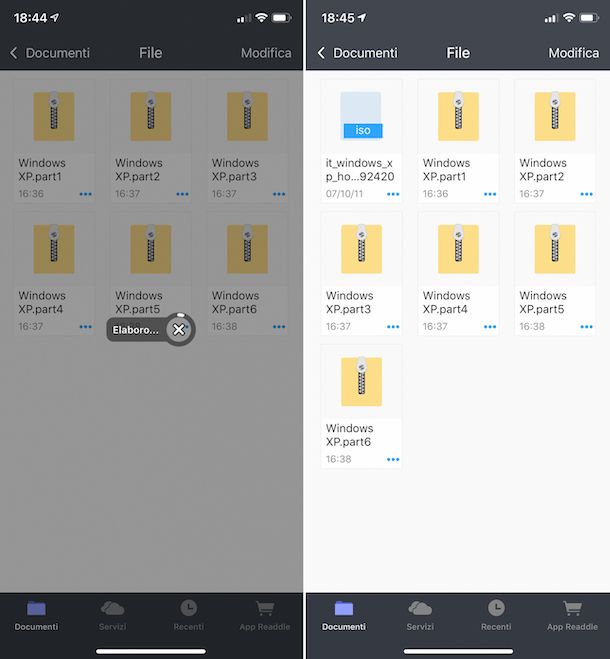The height and width of the screenshot is (659, 610).
Task: Open more options for part2 in right screen
Action: 587,194
